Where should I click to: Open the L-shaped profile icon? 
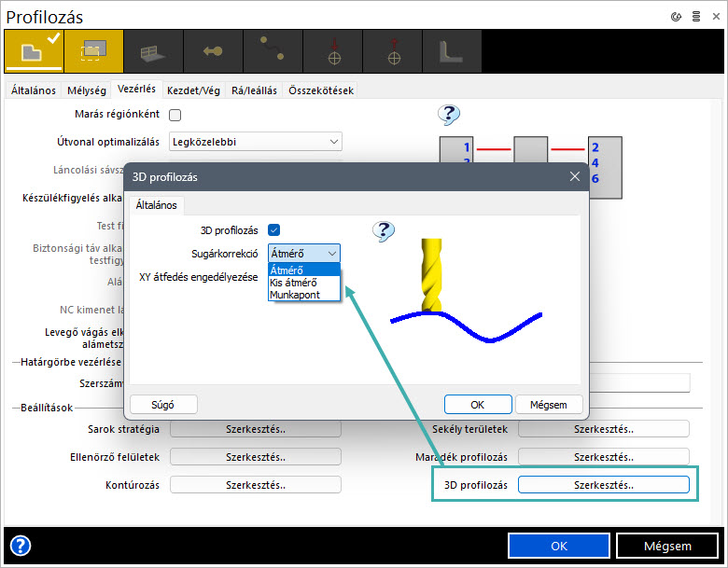452,51
